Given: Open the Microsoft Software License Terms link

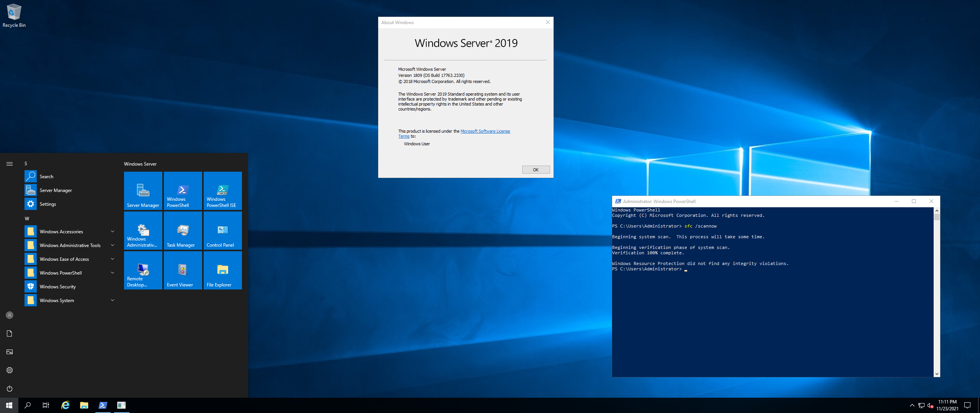Looking at the screenshot, I should [485, 131].
